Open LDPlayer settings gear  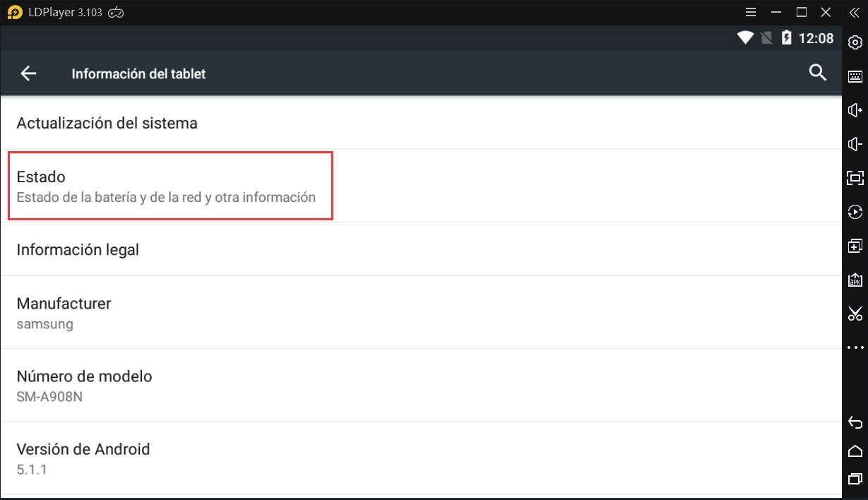[855, 42]
